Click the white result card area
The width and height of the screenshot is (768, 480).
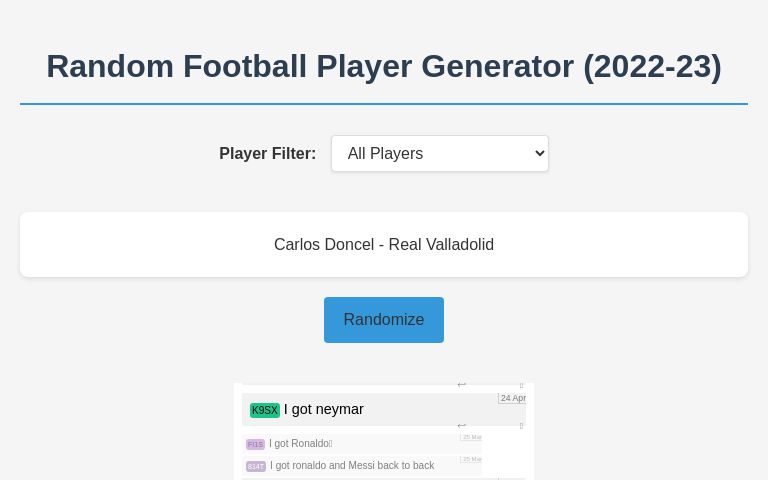coord(384,244)
